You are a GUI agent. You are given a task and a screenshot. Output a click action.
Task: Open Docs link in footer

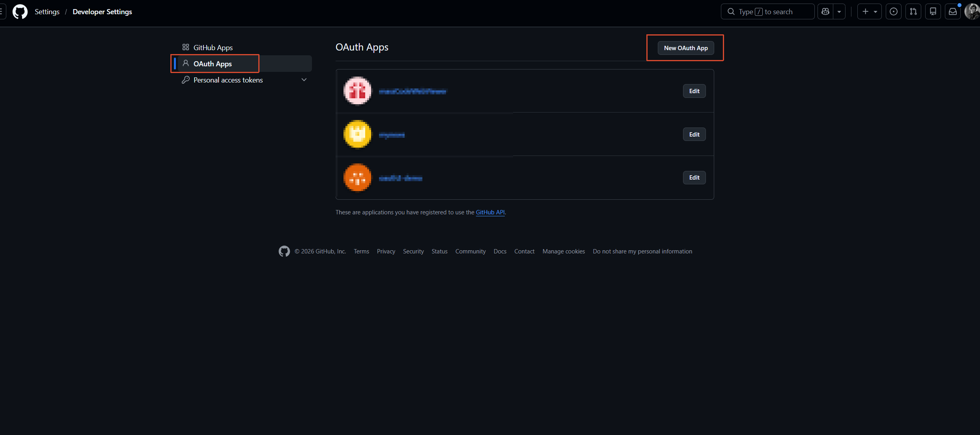point(500,251)
